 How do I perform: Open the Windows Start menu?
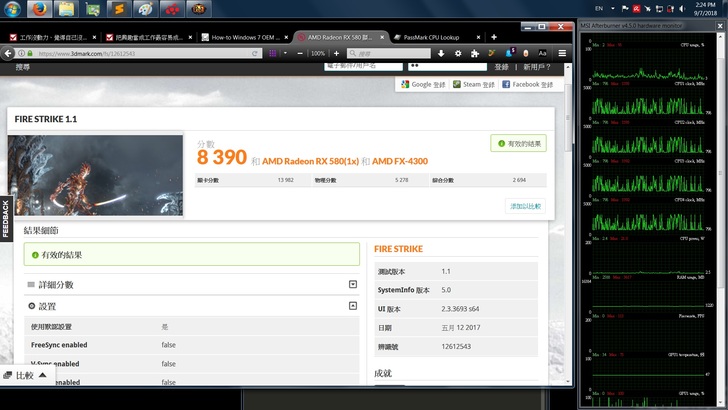pos(13,9)
